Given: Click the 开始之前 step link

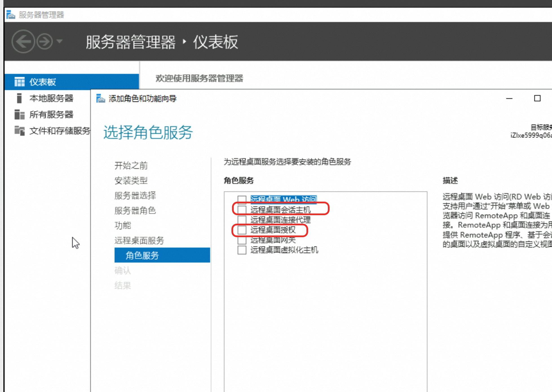Looking at the screenshot, I should tap(131, 166).
